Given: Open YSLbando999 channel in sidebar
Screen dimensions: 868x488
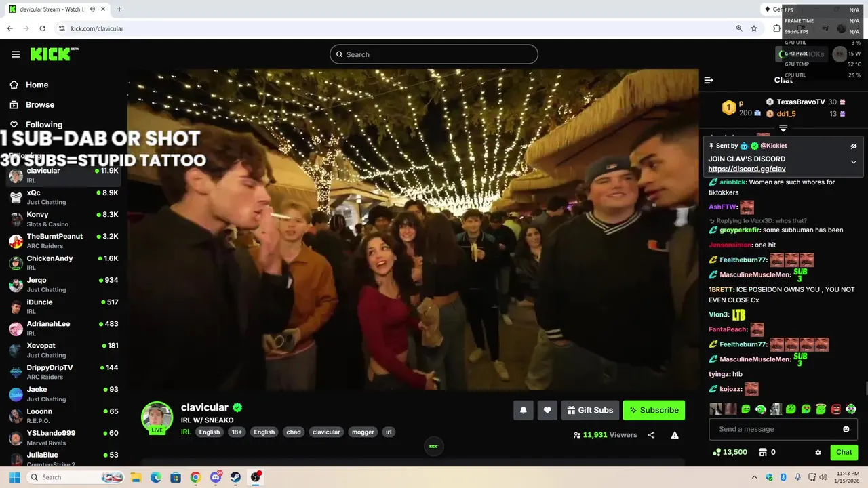Looking at the screenshot, I should click(x=64, y=437).
